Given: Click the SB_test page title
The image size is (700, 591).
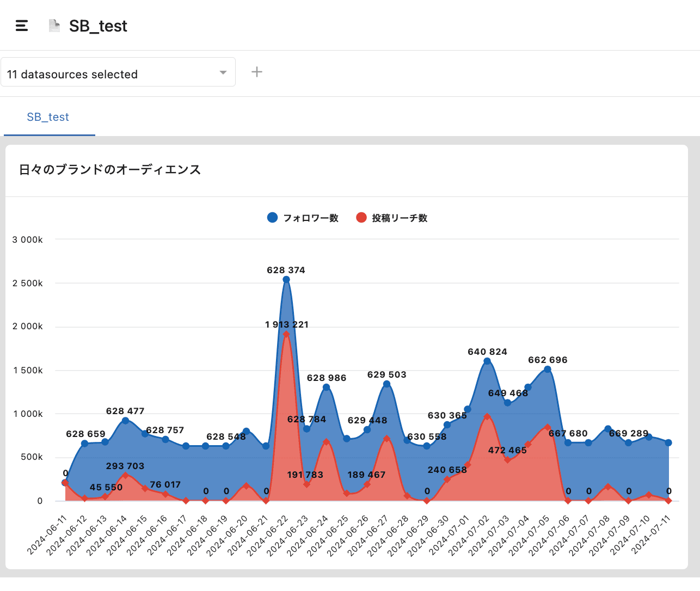Looking at the screenshot, I should point(98,26).
